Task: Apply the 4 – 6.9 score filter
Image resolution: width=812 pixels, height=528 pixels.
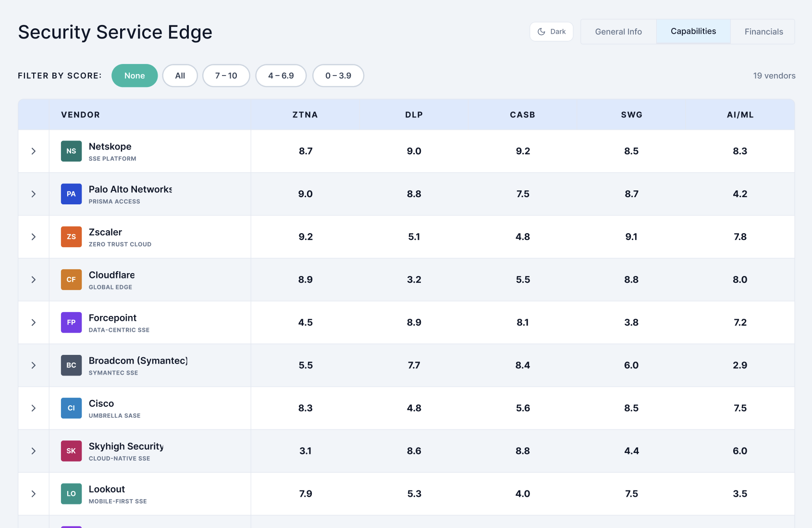Action: pos(281,75)
